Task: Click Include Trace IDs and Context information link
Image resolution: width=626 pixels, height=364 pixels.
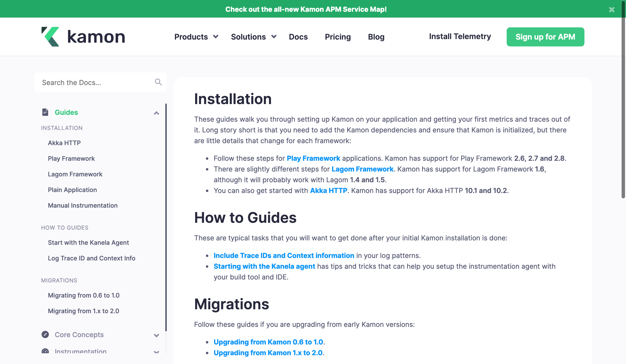Action: coord(284,255)
